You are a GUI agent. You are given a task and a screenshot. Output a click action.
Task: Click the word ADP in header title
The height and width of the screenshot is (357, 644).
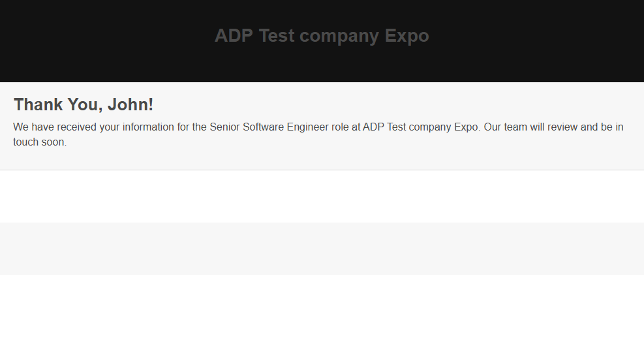coord(234,36)
